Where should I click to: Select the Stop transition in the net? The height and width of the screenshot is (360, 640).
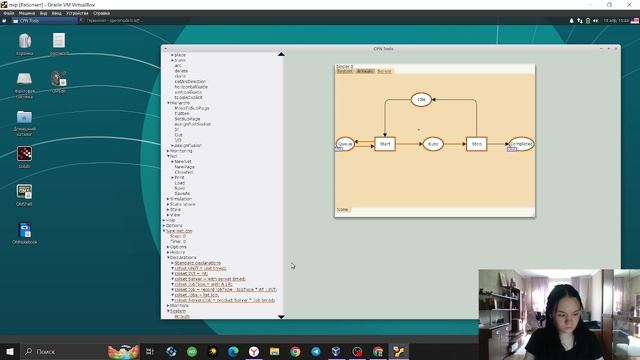[476, 144]
